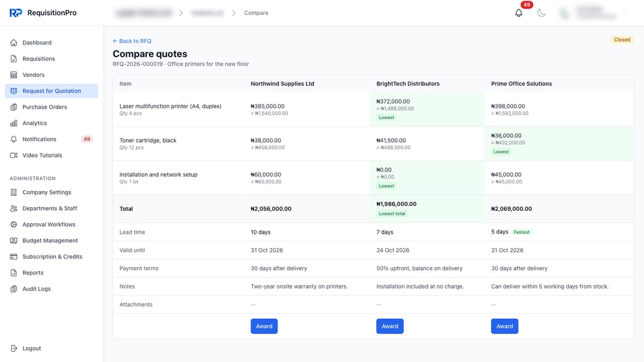Click the Fastest lead time badge
644x362 pixels.
click(522, 232)
